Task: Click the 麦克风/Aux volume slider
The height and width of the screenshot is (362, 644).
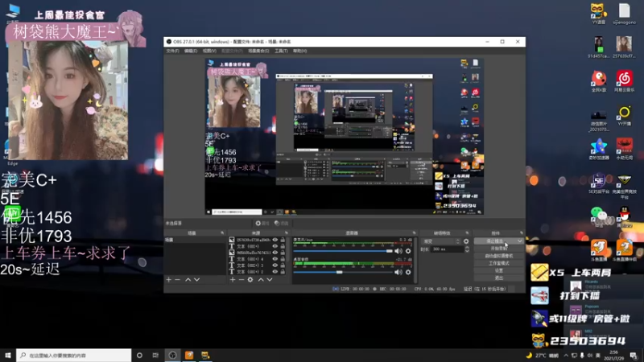Action: pos(343,251)
